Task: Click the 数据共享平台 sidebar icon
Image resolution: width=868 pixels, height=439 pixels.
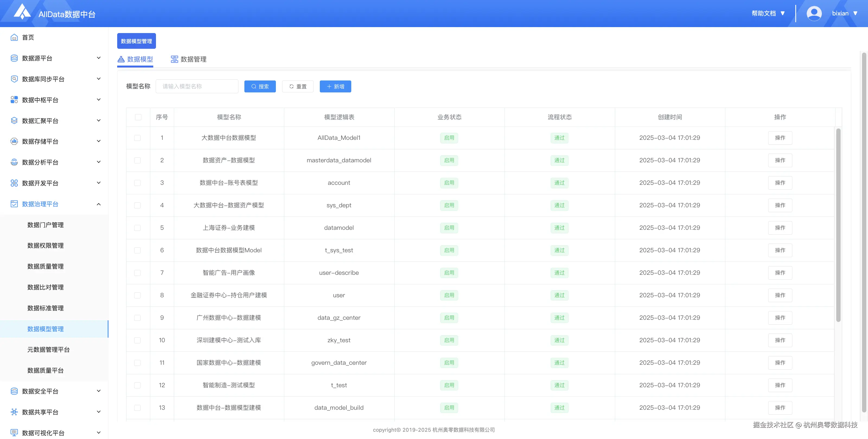Action: (14, 412)
